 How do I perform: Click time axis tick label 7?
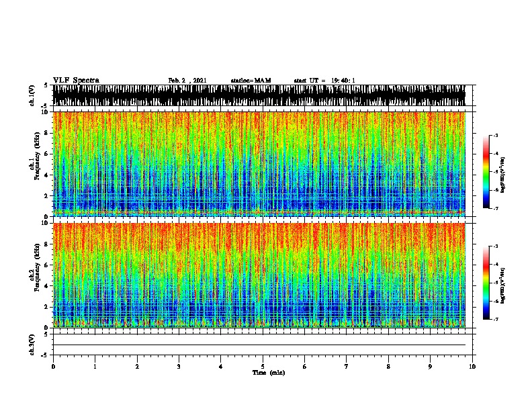(x=347, y=367)
